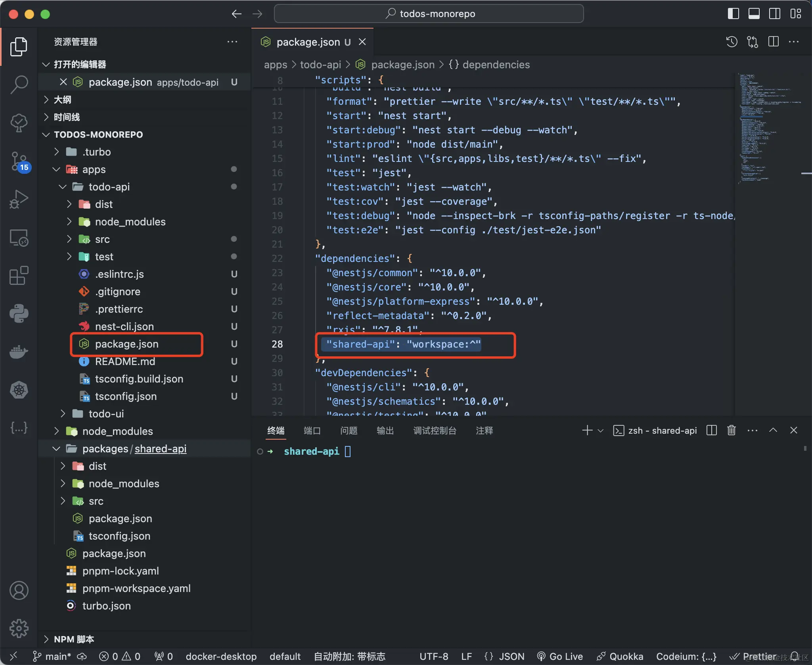812x665 pixels.
Task: Open the Python activity bar icon
Action: [19, 314]
